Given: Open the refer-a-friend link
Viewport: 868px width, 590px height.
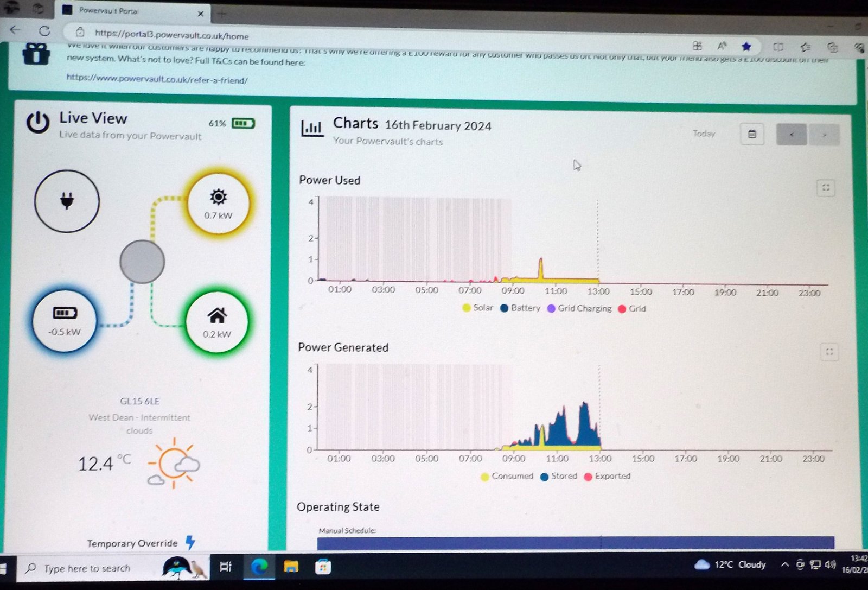Looking at the screenshot, I should [x=157, y=80].
